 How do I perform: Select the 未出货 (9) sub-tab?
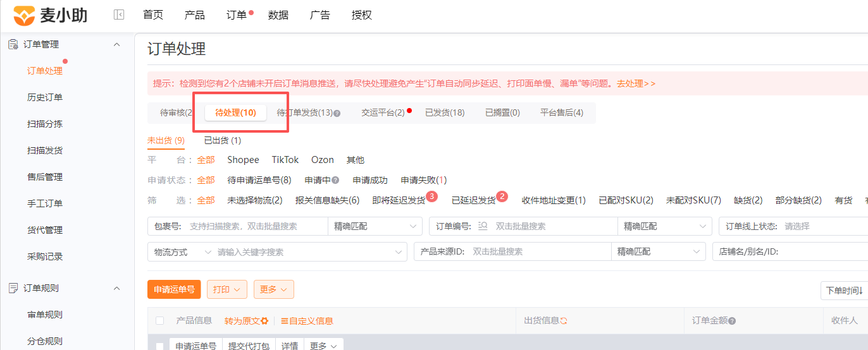[x=166, y=140]
